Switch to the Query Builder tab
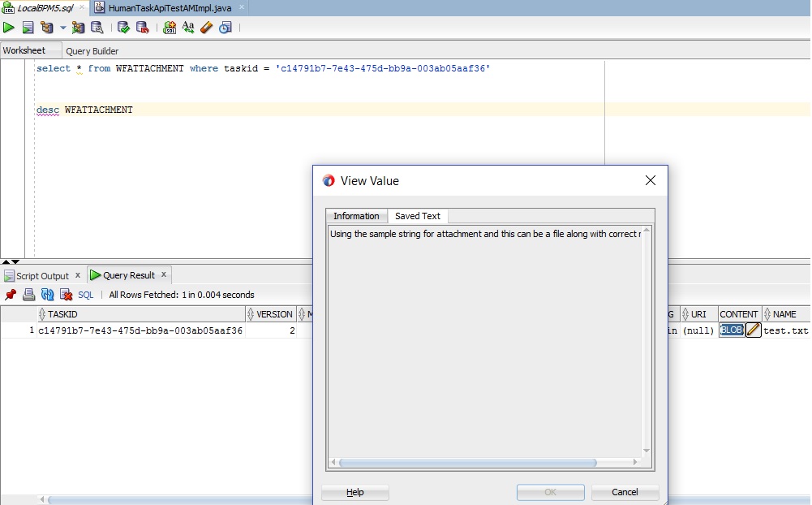812x505 pixels. coord(92,51)
